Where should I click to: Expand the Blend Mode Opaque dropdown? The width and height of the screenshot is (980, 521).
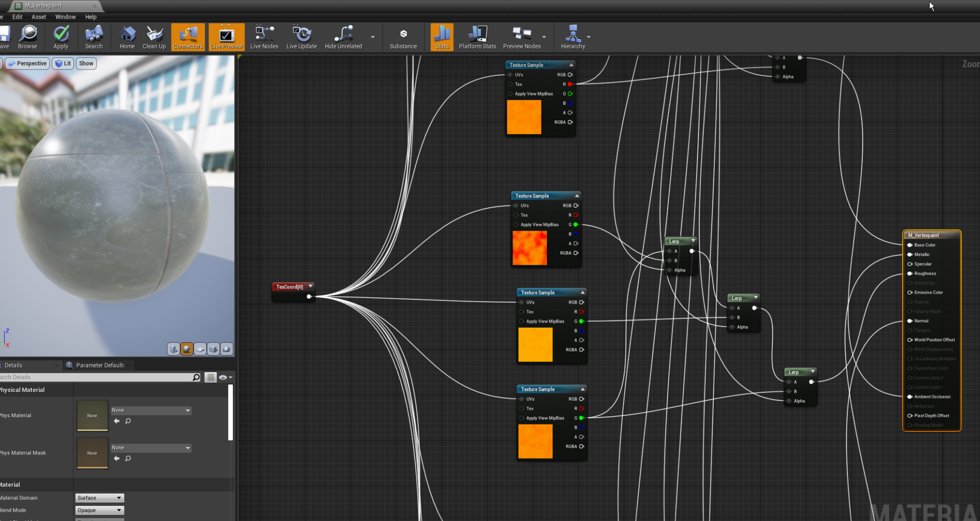pos(99,510)
